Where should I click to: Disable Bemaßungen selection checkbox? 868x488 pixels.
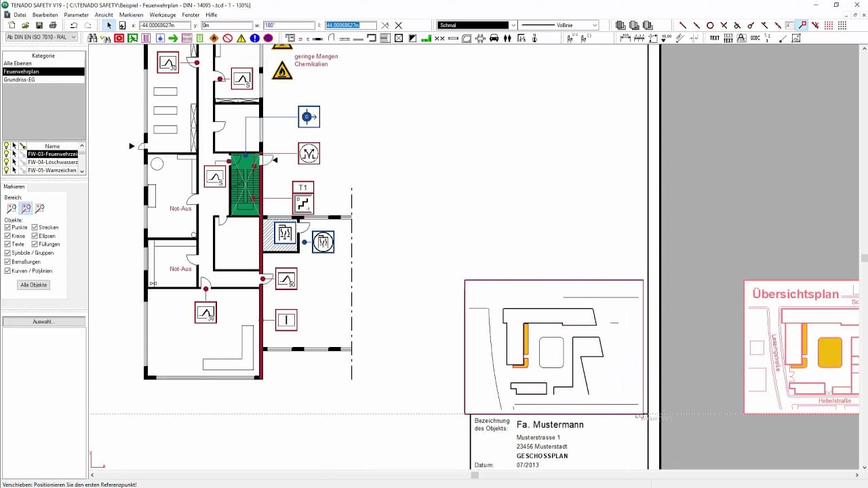pos(7,262)
